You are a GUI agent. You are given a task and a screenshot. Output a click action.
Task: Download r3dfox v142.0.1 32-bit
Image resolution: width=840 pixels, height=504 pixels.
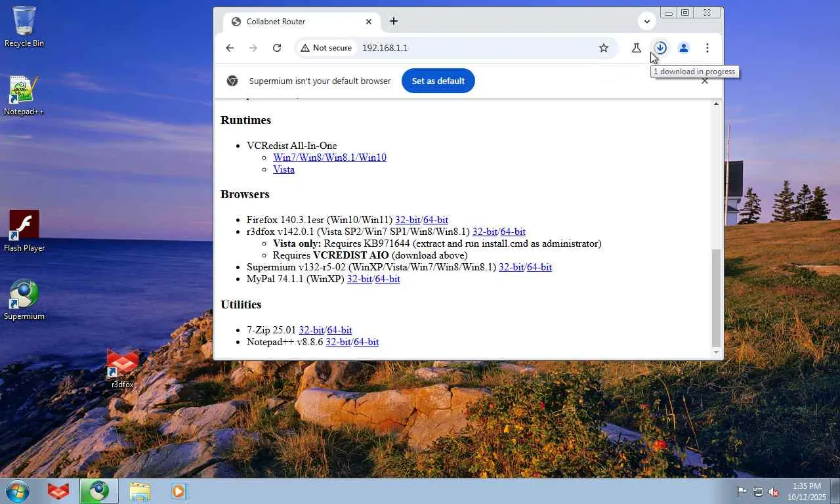tap(485, 232)
